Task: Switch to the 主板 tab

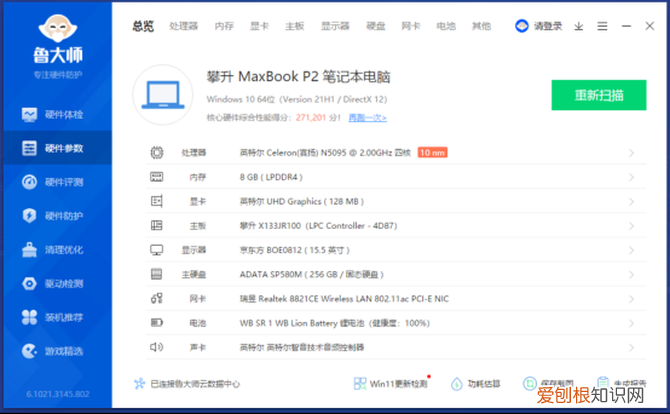Action: (295, 26)
